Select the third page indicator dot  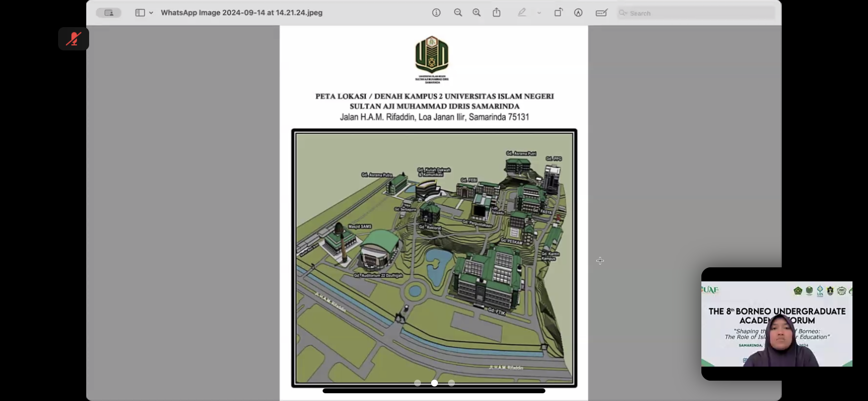tap(451, 383)
